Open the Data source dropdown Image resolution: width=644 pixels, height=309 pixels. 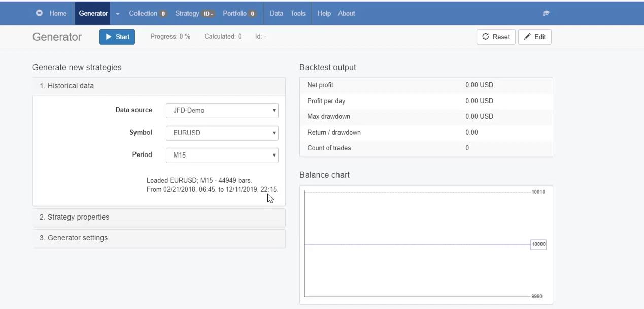click(222, 110)
